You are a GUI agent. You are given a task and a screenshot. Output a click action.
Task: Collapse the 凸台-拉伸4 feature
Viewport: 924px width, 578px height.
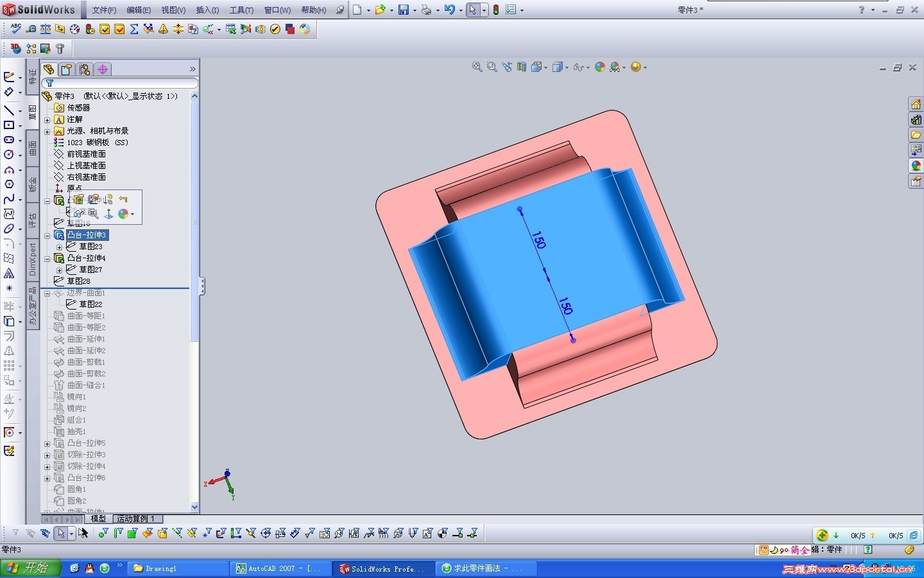(47, 258)
